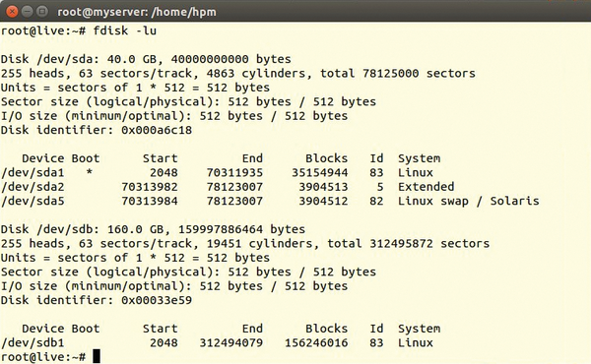Click sda2 Blocks value 3904513
Image resolution: width=591 pixels, height=364 pixels.
[323, 187]
